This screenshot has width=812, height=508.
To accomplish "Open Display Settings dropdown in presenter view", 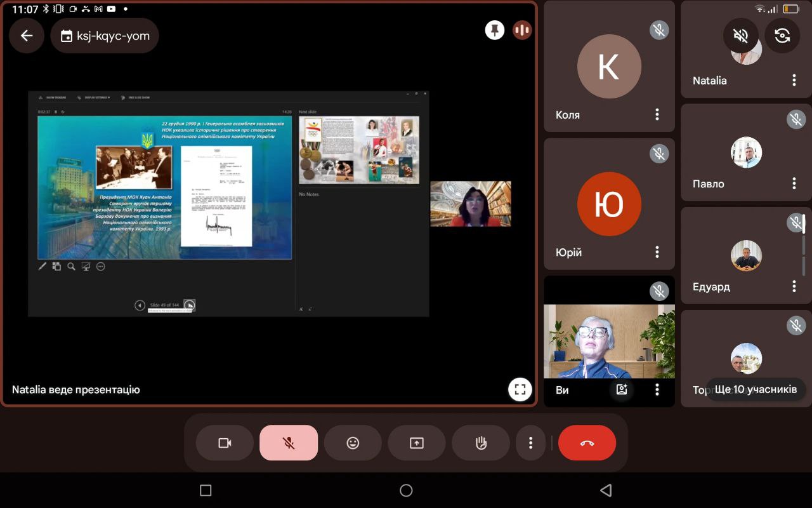I will (x=93, y=98).
